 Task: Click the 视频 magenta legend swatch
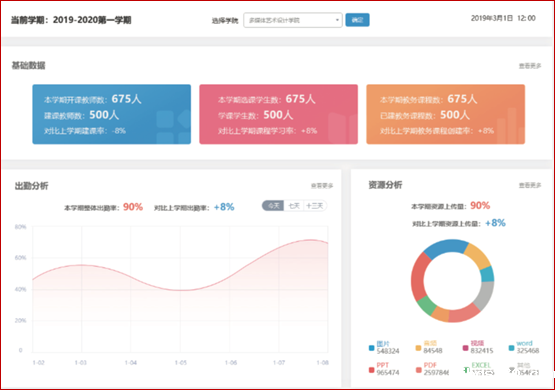465,348
